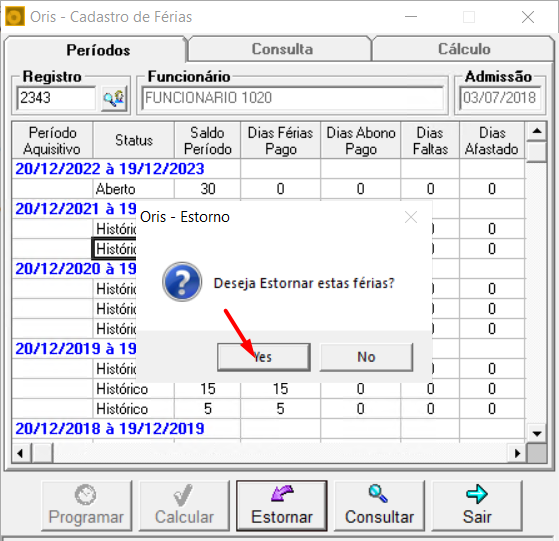Screen dimensions: 559x541
Task: Click the Período Aquisitivo column header
Action: (x=52, y=140)
